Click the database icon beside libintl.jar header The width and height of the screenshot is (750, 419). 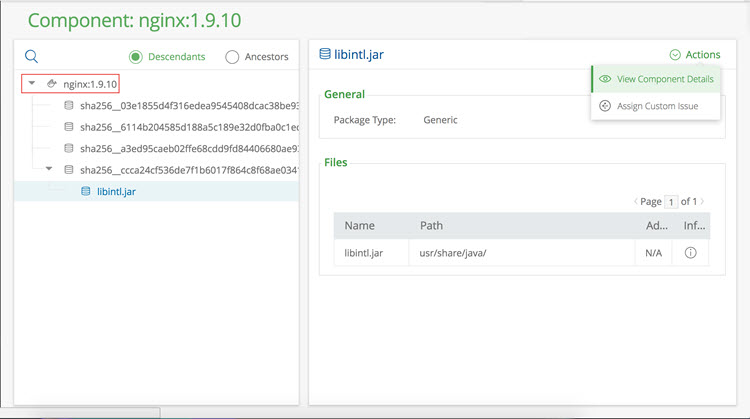[x=324, y=54]
